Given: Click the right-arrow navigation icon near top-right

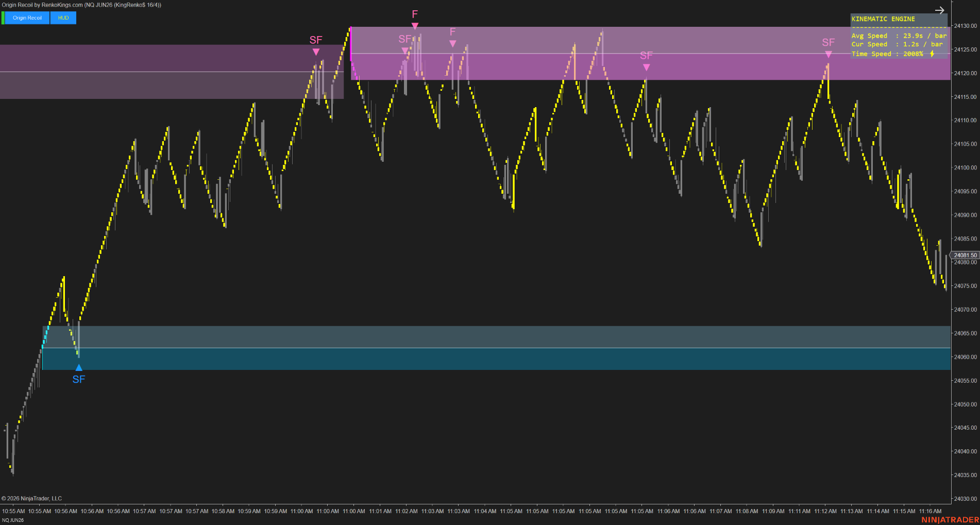Looking at the screenshot, I should tap(940, 10).
